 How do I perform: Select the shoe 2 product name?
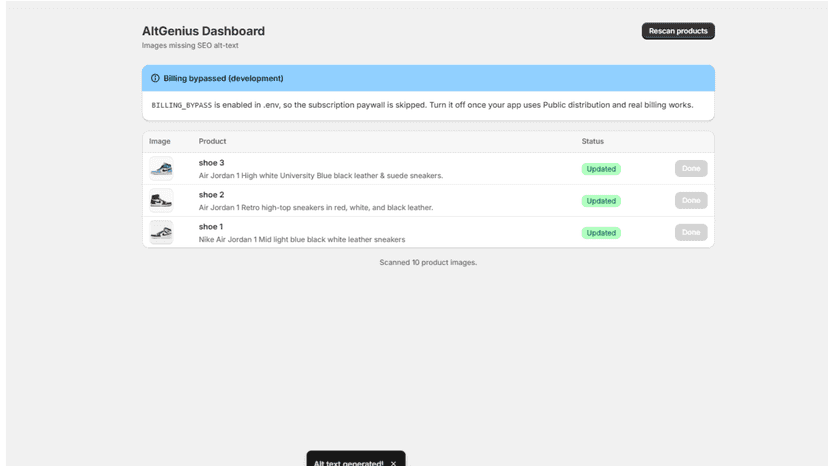211,194
